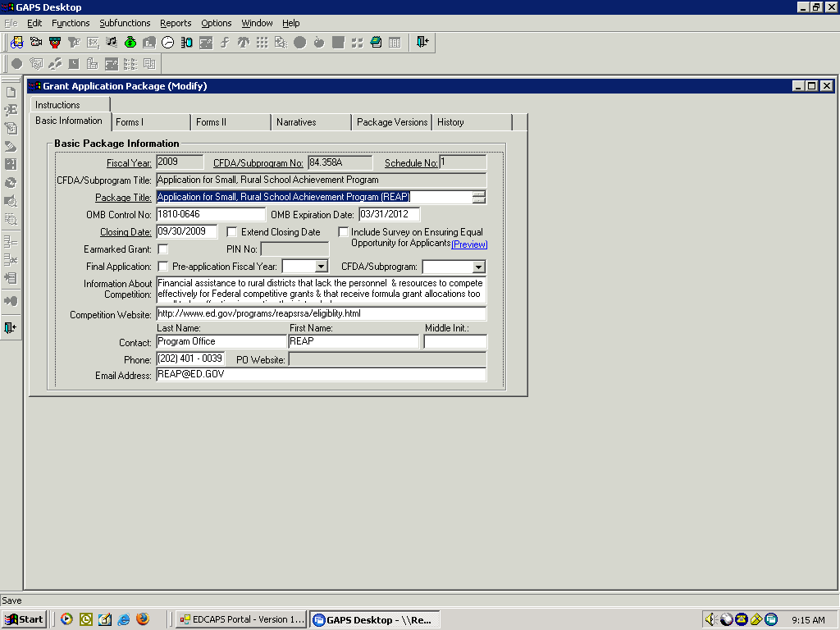Click the clock icon in the top toolbar
This screenshot has height=630, width=840.
coord(167,43)
